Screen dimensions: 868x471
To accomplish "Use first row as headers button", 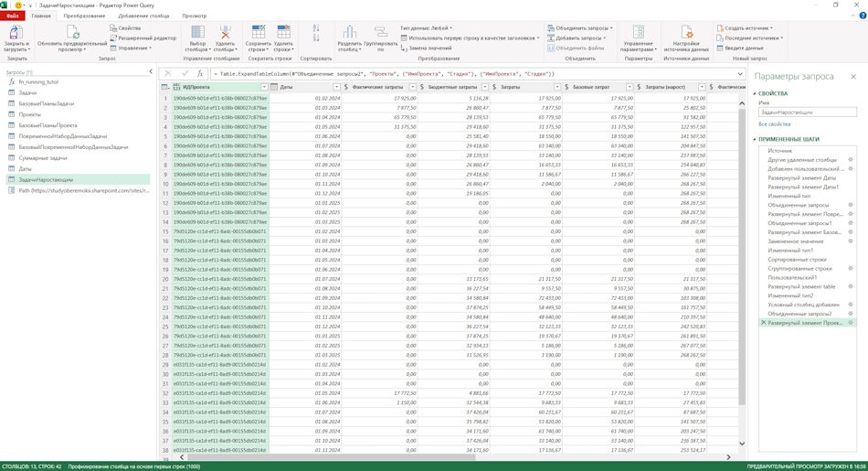I will [x=470, y=37].
